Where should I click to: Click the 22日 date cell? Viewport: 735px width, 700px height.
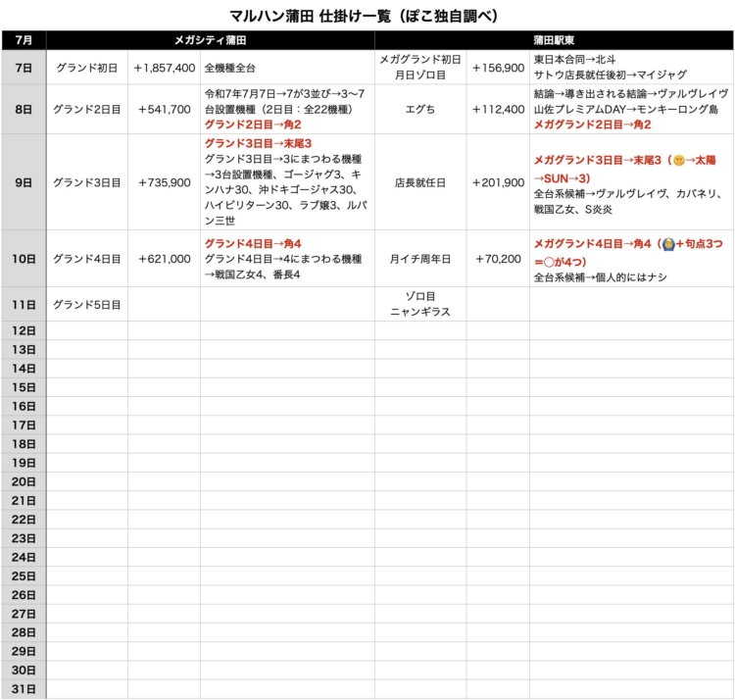click(x=24, y=519)
